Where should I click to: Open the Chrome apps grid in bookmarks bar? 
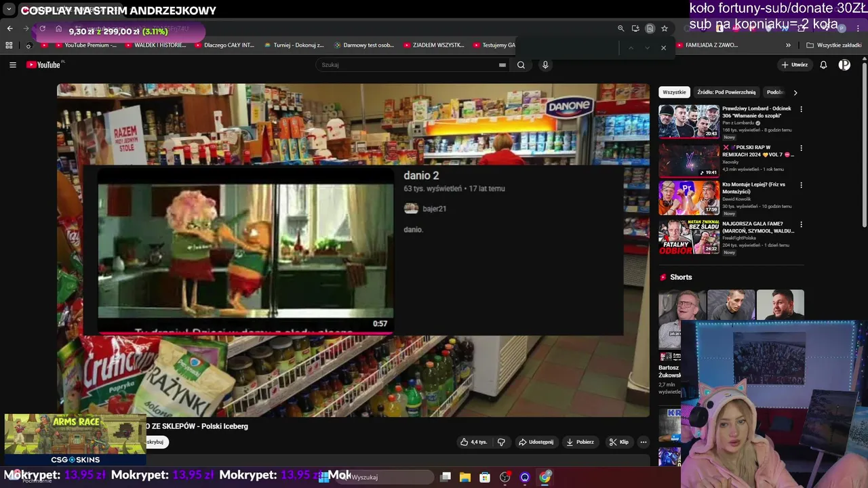tap(9, 45)
